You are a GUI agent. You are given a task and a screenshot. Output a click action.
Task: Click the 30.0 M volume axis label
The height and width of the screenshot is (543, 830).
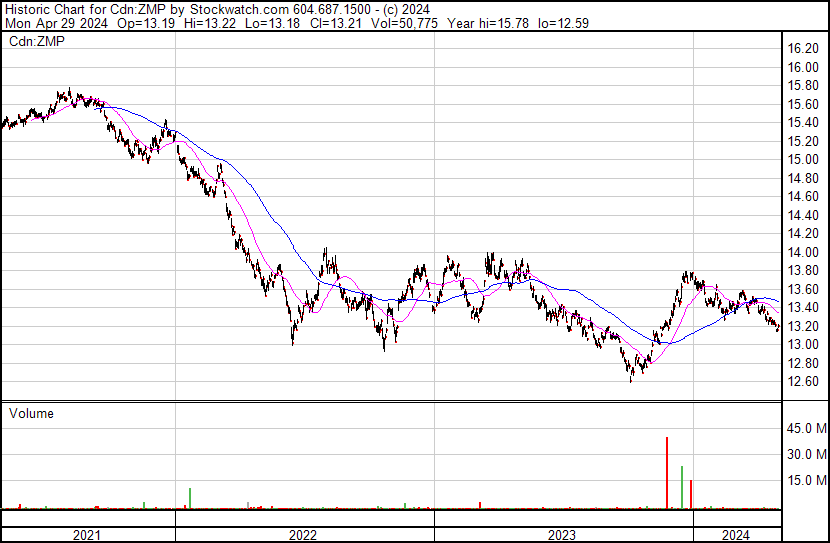tap(805, 454)
